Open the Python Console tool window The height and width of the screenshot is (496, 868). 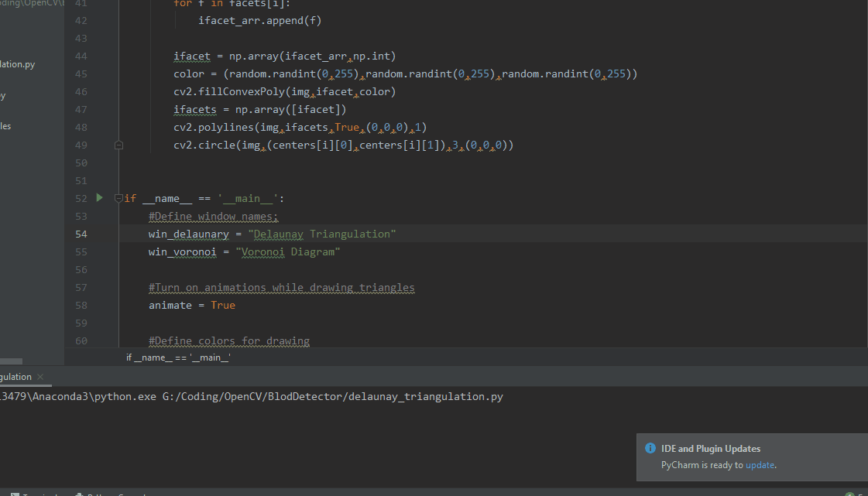[x=81, y=493]
